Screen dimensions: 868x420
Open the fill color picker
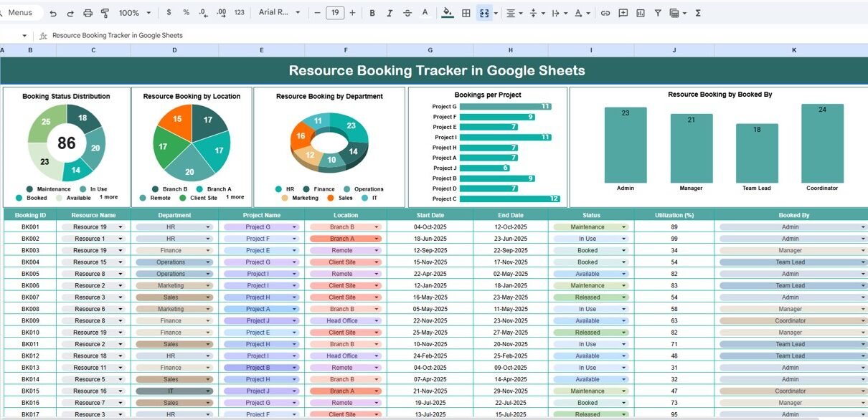pos(448,13)
